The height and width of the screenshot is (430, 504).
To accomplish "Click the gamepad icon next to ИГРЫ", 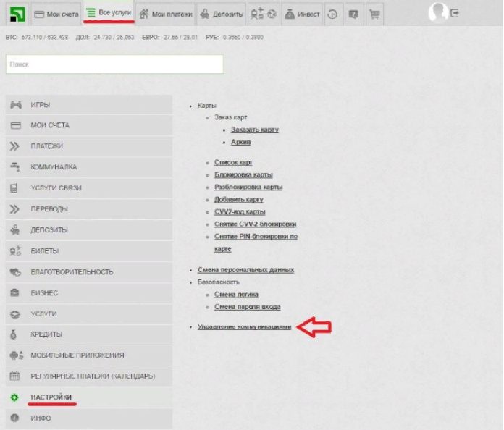I will [14, 105].
